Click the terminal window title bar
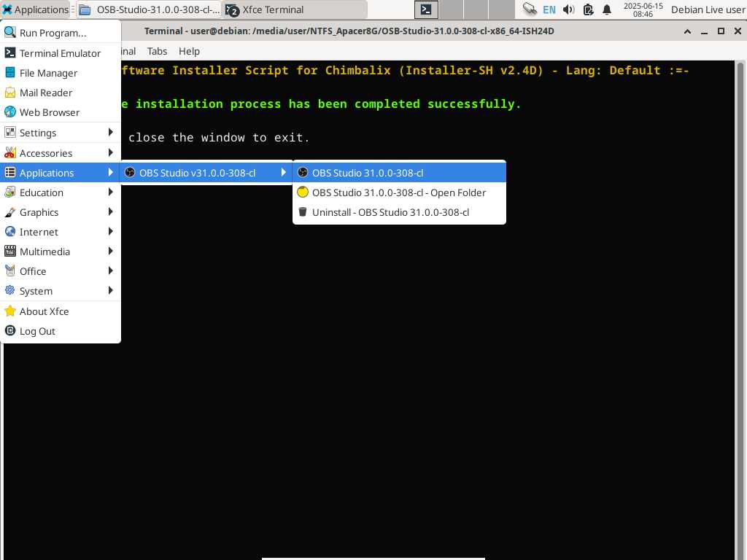The image size is (747, 560). point(349,31)
